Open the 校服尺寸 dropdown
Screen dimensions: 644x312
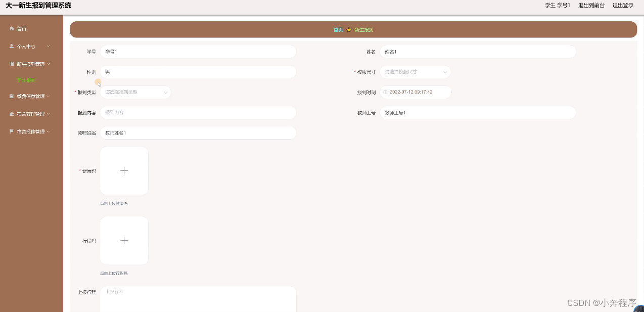(415, 72)
